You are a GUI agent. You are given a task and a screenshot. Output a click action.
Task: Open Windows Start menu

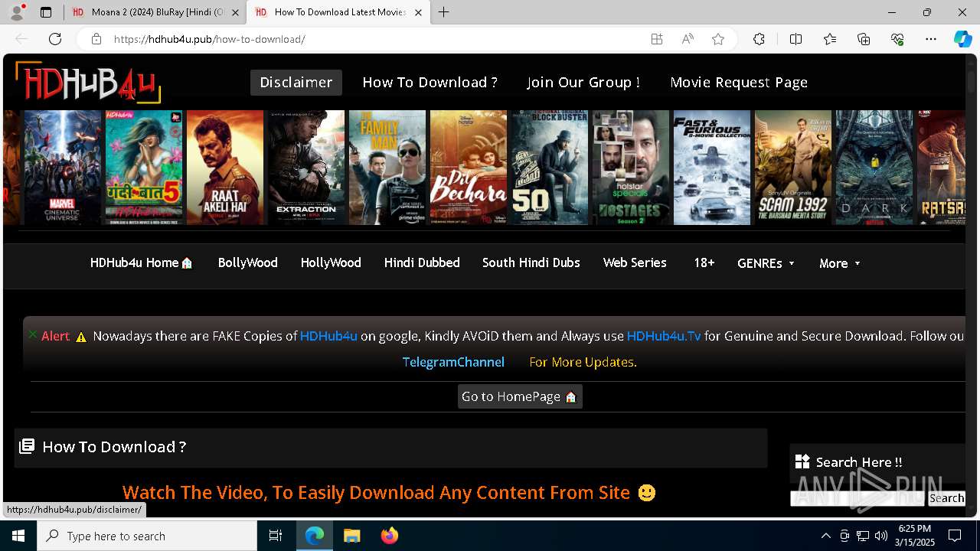tap(18, 536)
